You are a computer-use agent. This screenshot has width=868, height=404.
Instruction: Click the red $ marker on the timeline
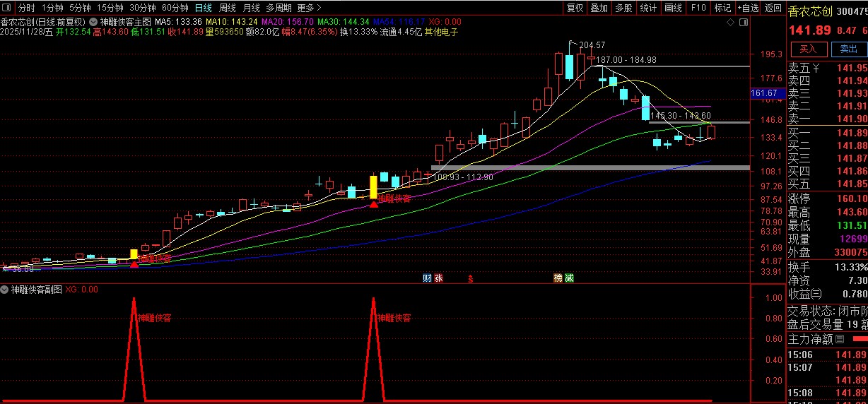[470, 278]
